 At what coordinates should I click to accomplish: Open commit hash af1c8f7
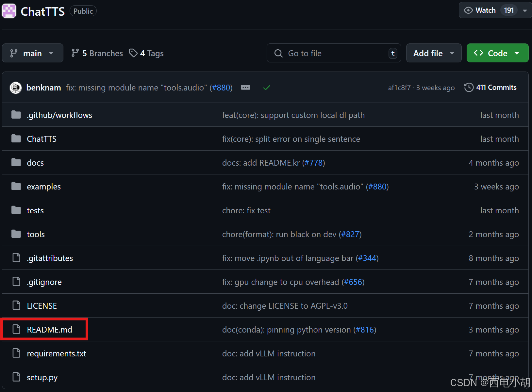pyautogui.click(x=399, y=88)
